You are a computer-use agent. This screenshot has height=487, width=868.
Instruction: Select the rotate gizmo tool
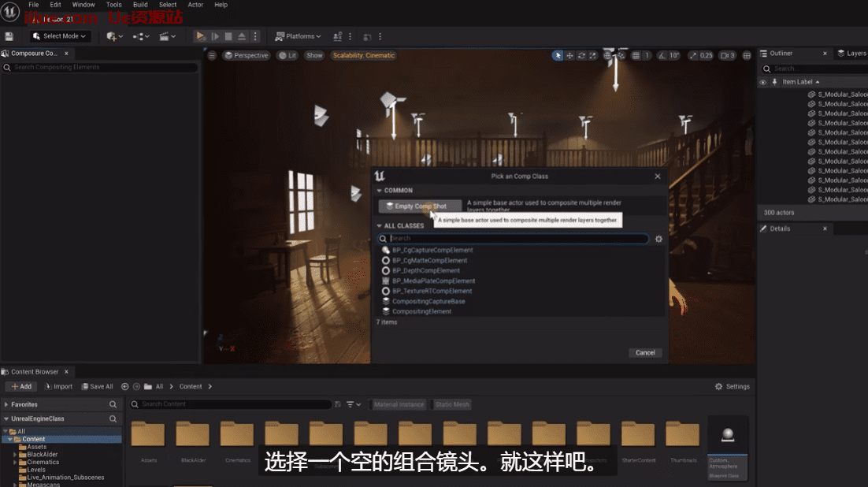[x=581, y=55]
